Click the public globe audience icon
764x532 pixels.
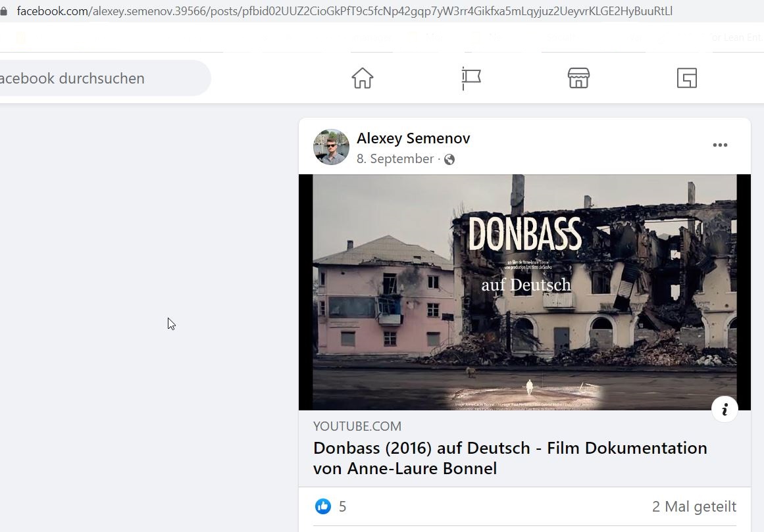point(449,160)
